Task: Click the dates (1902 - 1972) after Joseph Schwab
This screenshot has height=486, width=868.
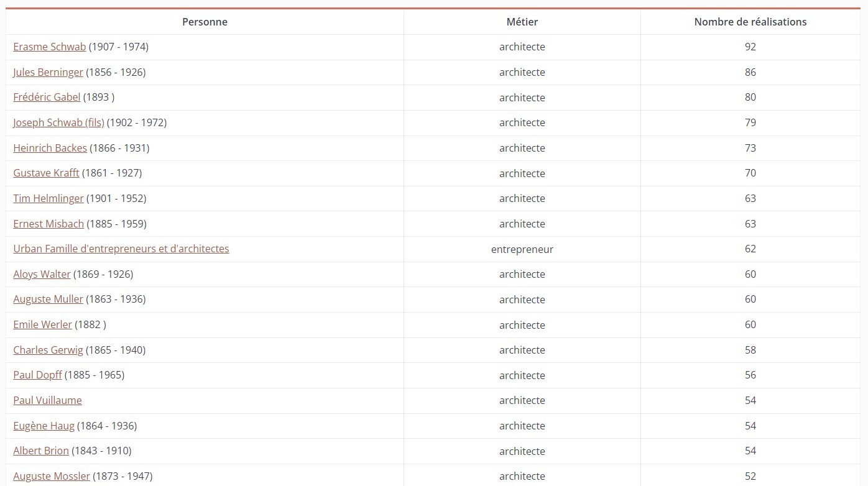Action: point(137,122)
